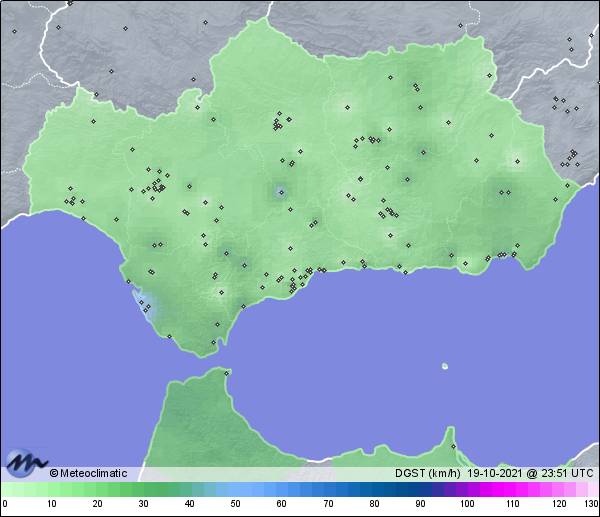Viewport: 600px width, 517px height.
Task: Click scale label 50
Action: [x=235, y=504]
